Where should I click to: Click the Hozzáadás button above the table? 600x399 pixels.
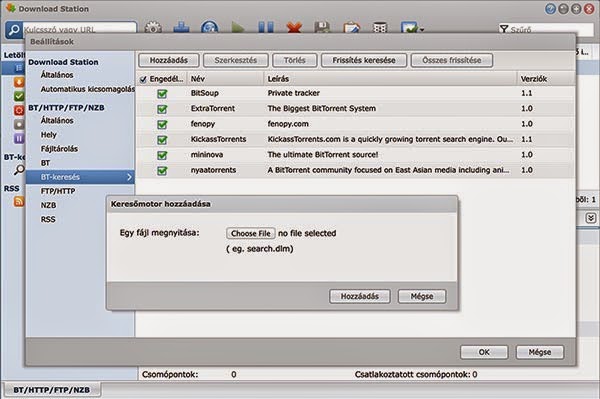coord(169,60)
